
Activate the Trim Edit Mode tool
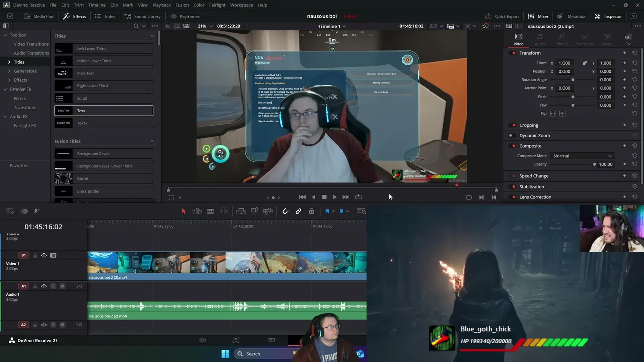pos(197,211)
